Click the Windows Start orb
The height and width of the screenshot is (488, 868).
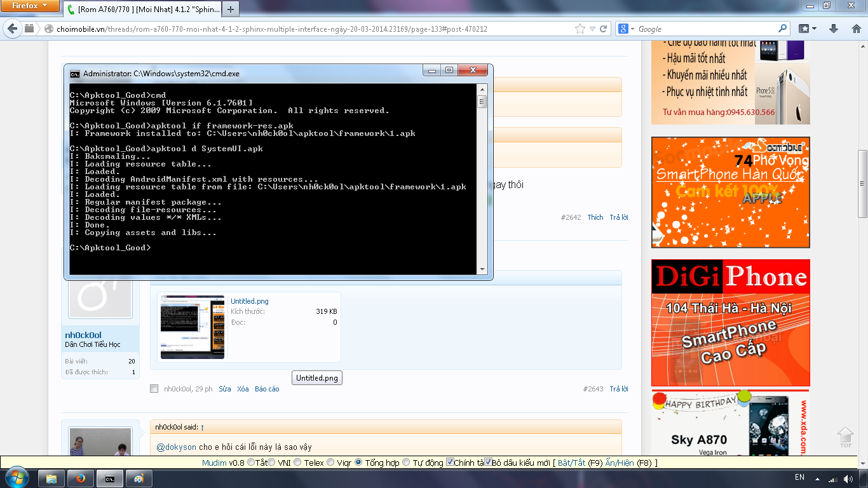[x=15, y=478]
